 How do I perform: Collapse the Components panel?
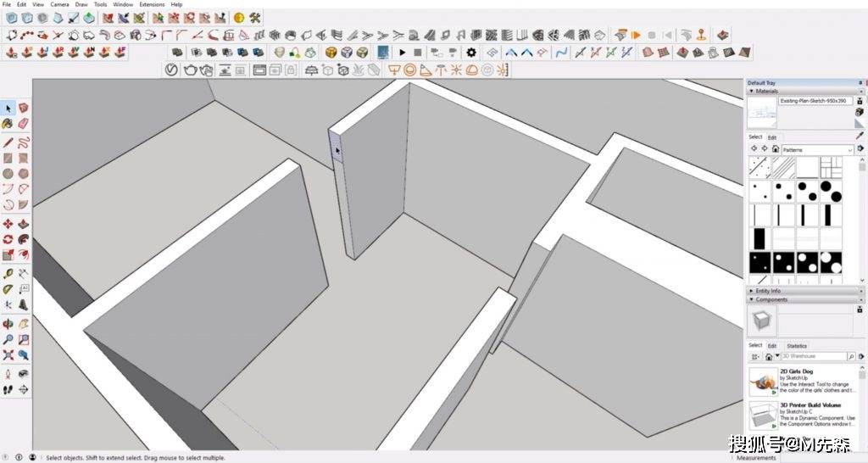pyautogui.click(x=752, y=299)
